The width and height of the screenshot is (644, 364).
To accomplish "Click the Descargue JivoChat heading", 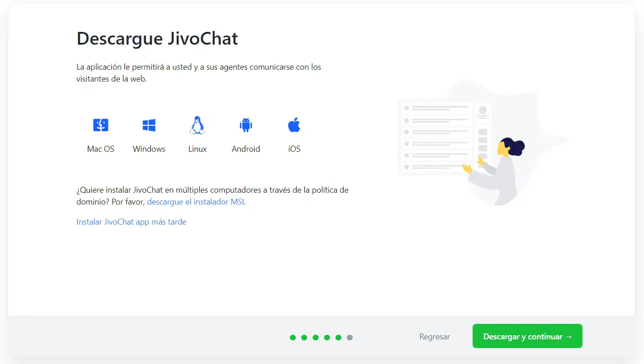I will click(x=157, y=39).
